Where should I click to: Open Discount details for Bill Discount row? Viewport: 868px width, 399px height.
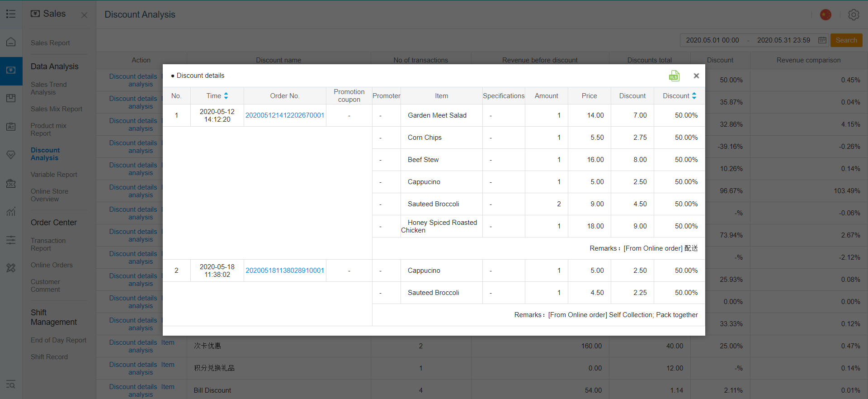[133, 387]
